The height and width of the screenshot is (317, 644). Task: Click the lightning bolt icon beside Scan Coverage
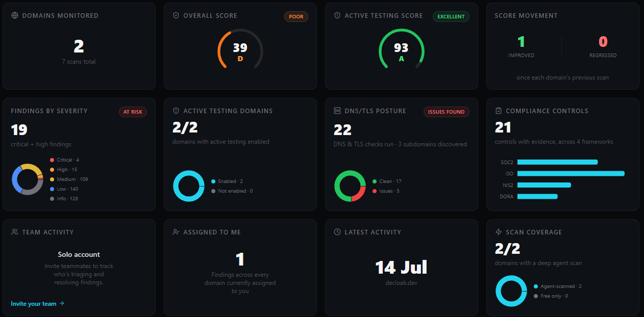tap(499, 232)
